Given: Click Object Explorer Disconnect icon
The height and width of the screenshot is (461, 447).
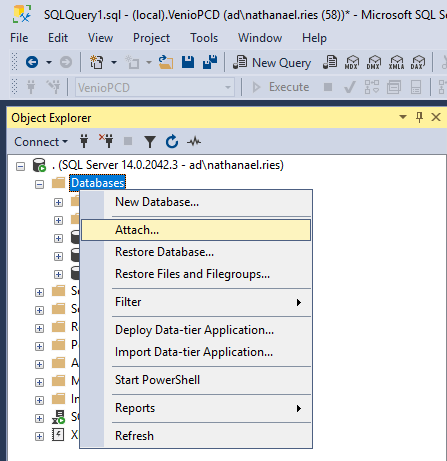Looking at the screenshot, I should tap(106, 141).
